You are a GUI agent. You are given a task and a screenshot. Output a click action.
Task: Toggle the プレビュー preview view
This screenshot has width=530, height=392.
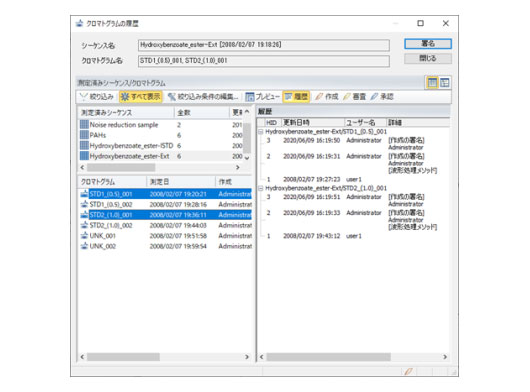(262, 97)
